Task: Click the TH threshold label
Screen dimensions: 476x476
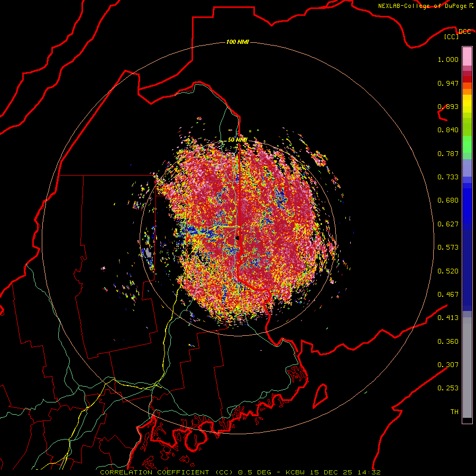Action: point(454,412)
